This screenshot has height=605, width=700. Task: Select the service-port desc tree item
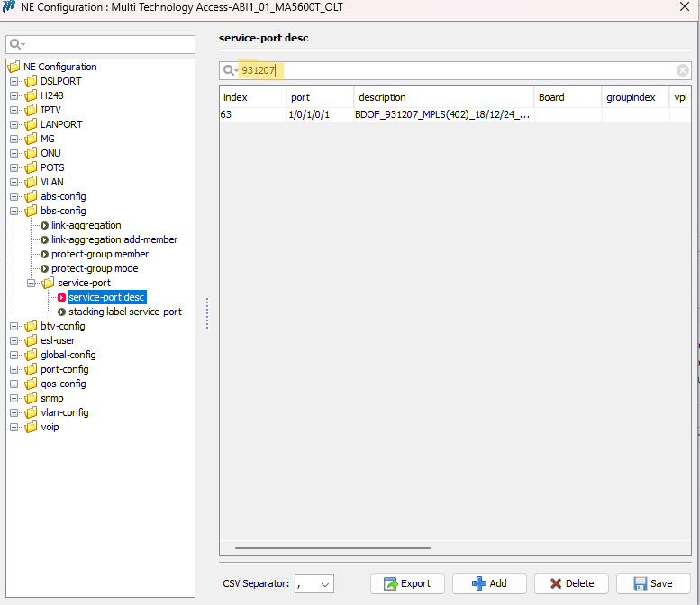[x=106, y=297]
